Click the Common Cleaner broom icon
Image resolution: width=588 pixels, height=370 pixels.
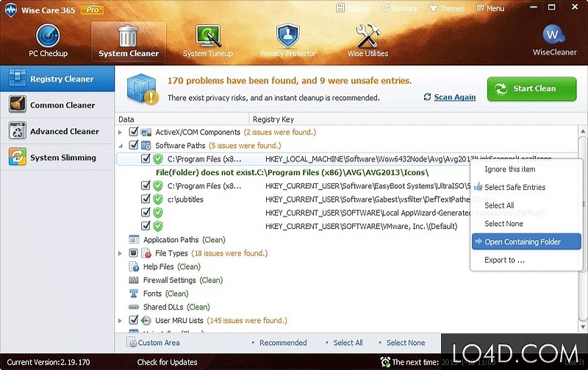(17, 104)
